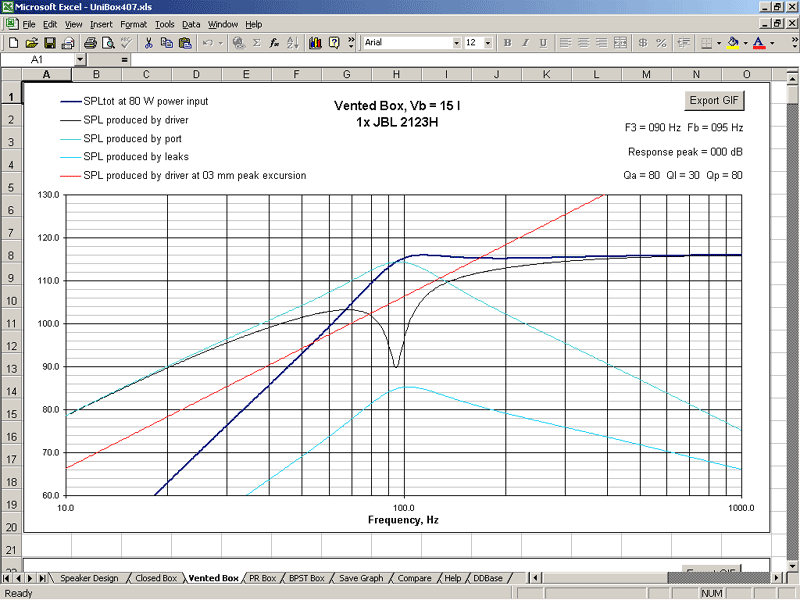
Task: Expand the Arial font name dropdown
Action: coord(457,43)
